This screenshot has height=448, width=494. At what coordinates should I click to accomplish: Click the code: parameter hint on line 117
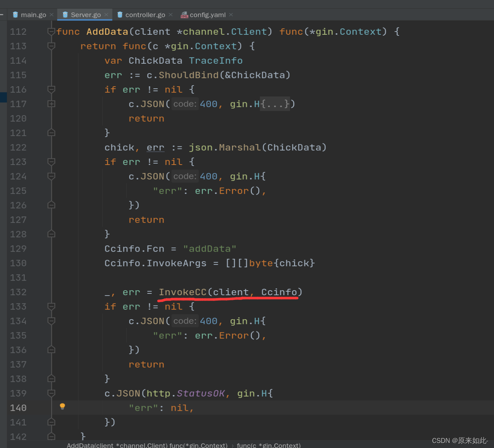(185, 104)
